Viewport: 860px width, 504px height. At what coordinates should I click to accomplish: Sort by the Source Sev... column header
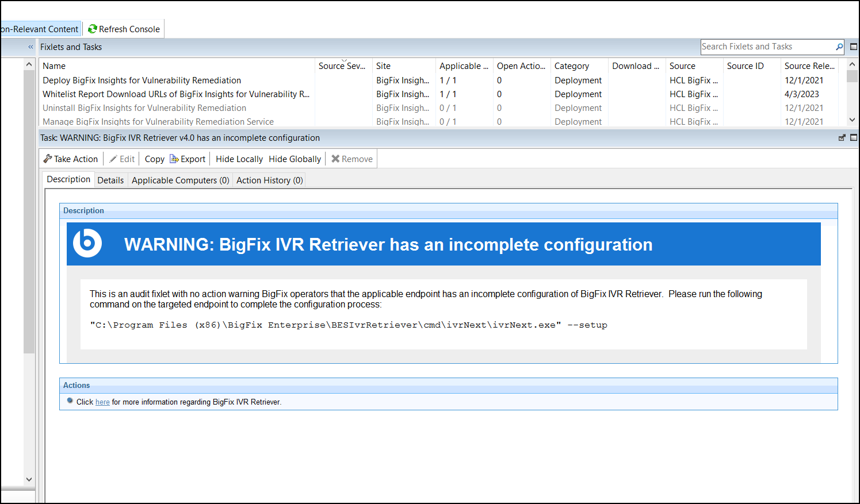pos(342,66)
